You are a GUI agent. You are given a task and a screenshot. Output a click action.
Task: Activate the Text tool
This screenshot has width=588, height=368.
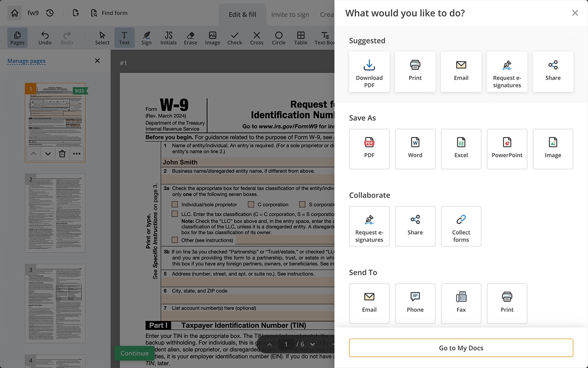click(x=124, y=38)
